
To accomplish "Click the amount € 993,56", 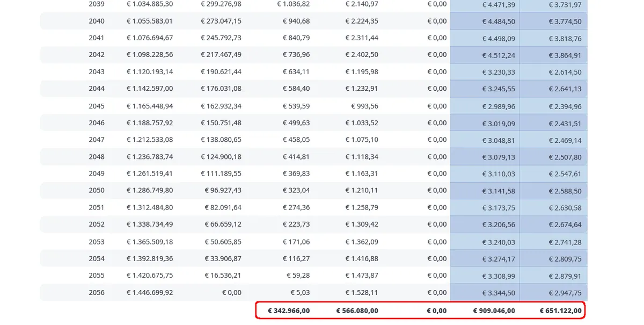I will tap(365, 106).
